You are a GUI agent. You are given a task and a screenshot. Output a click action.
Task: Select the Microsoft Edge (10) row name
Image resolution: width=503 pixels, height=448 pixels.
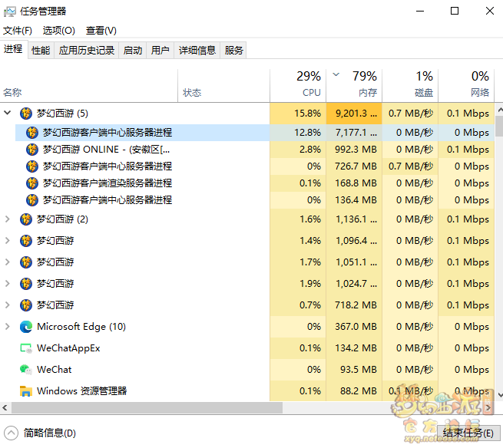click(81, 327)
